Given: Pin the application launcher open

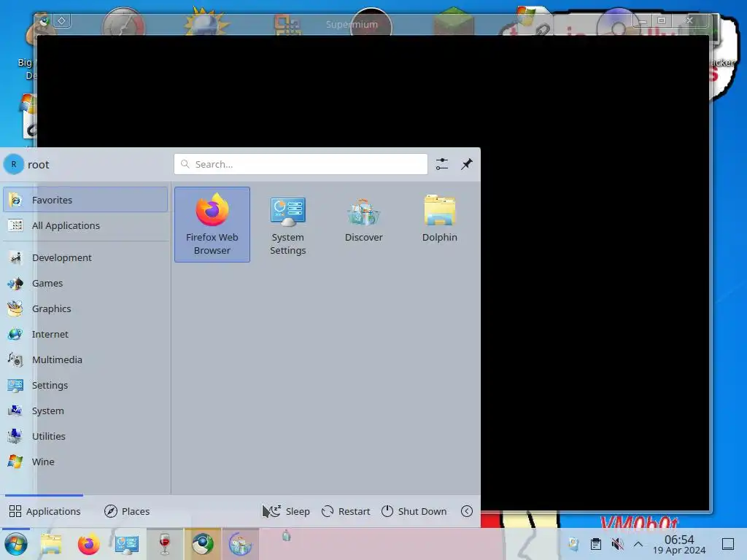Looking at the screenshot, I should coord(467,164).
